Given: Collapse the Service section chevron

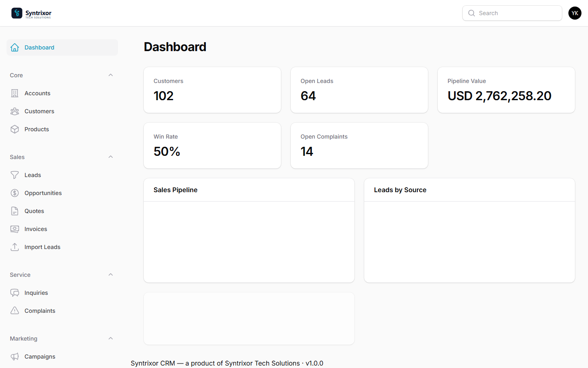Looking at the screenshot, I should point(111,275).
